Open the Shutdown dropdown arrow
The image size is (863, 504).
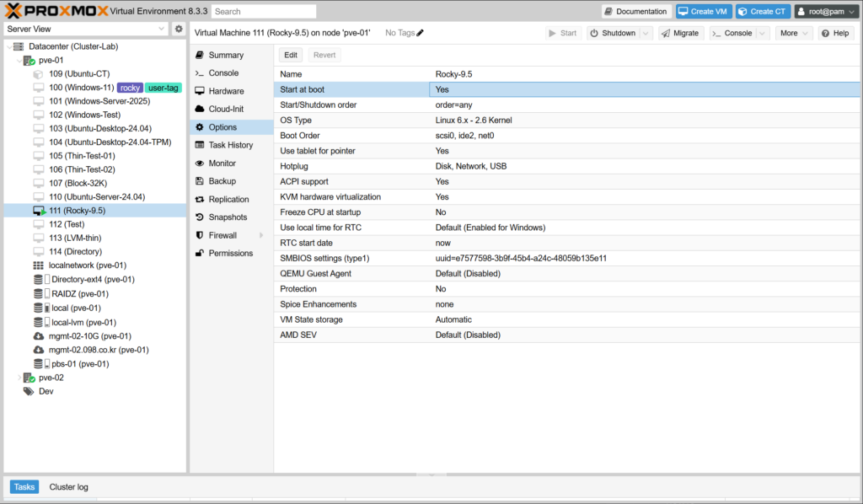coord(646,33)
